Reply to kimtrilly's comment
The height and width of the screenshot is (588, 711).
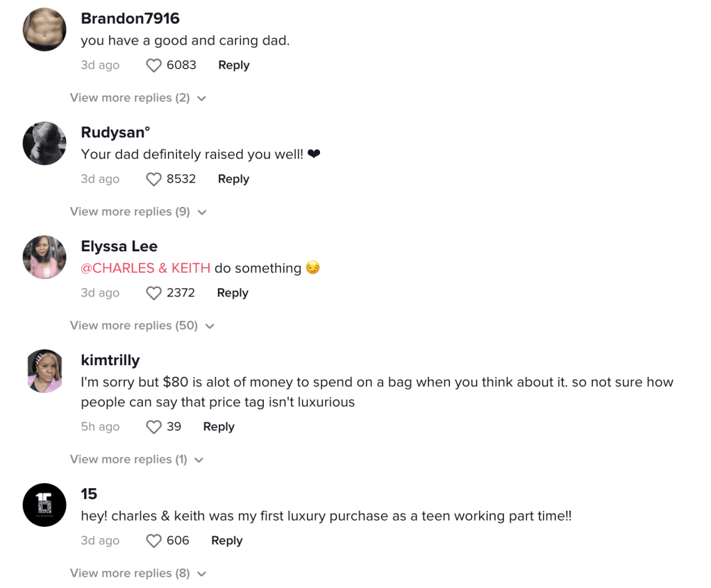click(x=218, y=426)
